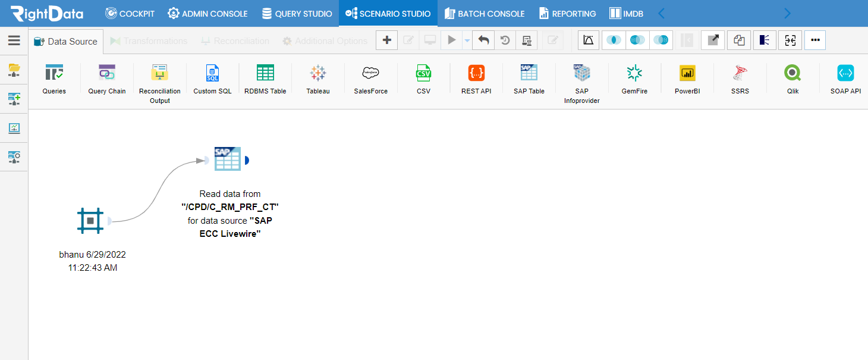Open the Queries data source
The width and height of the screenshot is (868, 360).
click(x=54, y=79)
